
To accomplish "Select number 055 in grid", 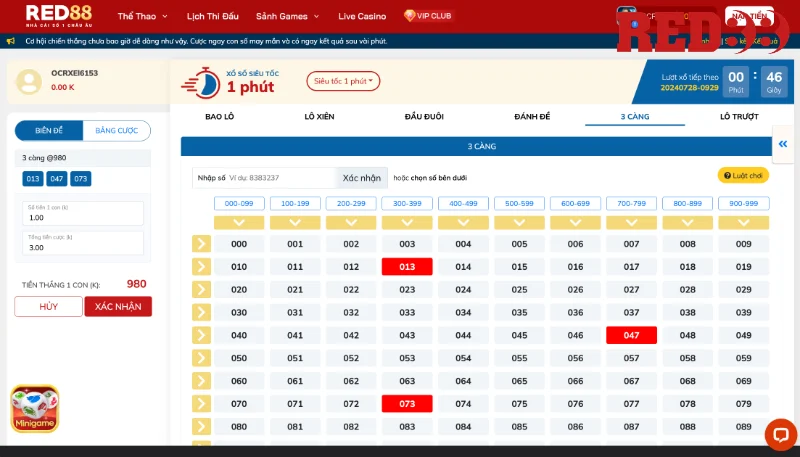I will coord(519,358).
